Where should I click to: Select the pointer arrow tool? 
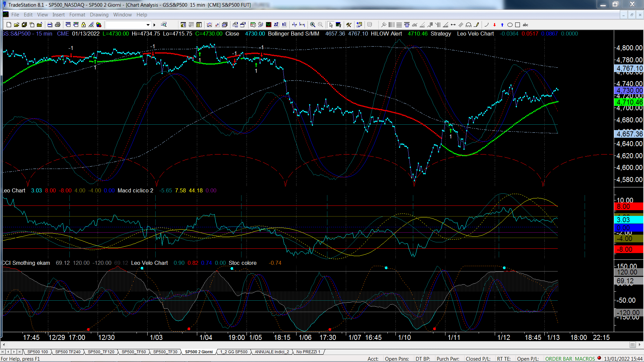click(x=331, y=25)
